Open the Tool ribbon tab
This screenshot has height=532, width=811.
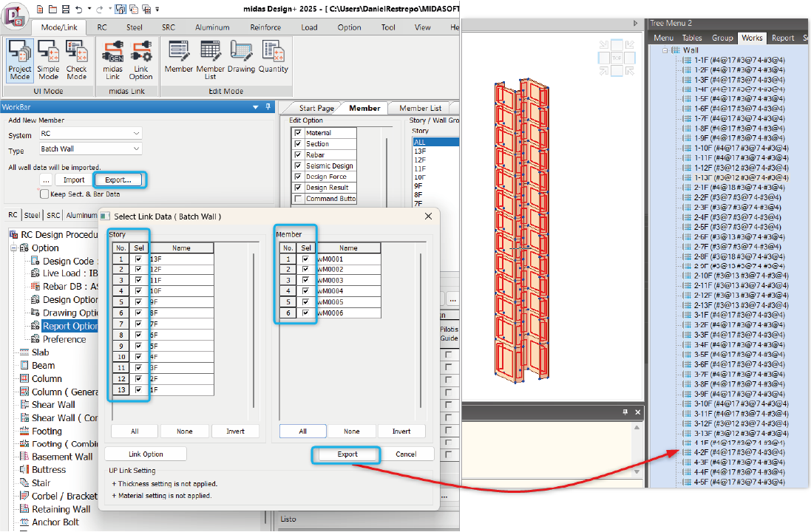click(388, 27)
